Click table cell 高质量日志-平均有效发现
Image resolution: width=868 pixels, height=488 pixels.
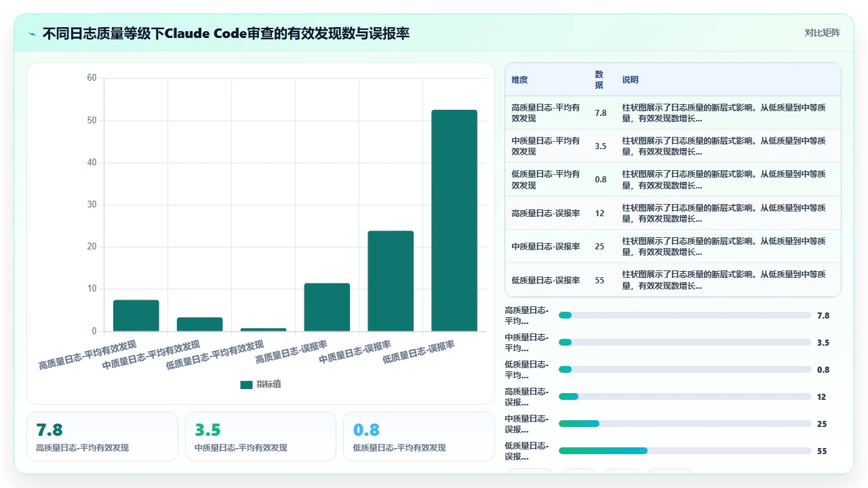point(547,113)
